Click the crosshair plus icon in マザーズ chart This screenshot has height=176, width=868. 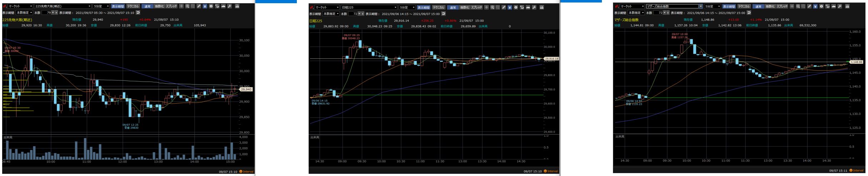coord(792,6)
